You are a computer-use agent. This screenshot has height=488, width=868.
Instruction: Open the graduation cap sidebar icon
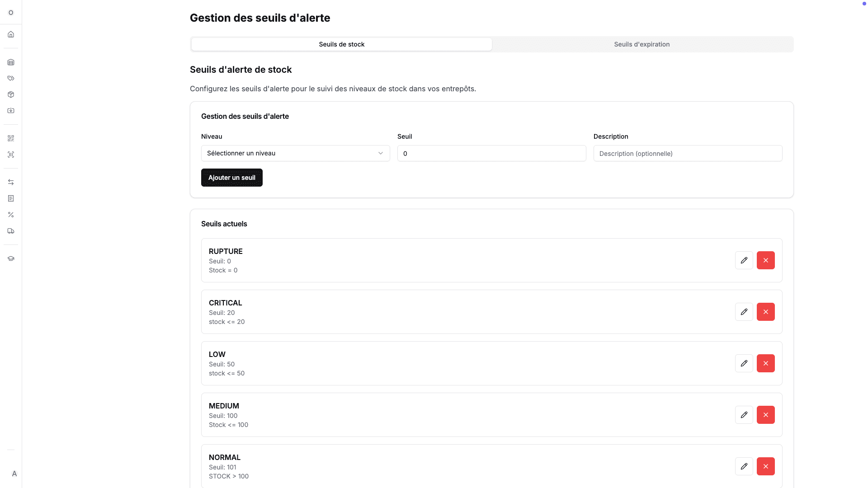tap(11, 258)
